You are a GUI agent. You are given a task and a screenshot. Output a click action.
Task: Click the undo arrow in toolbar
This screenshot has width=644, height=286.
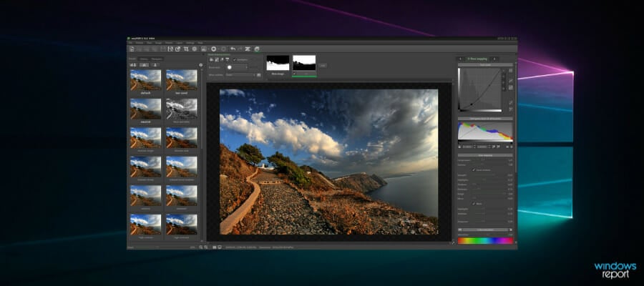tap(233, 49)
